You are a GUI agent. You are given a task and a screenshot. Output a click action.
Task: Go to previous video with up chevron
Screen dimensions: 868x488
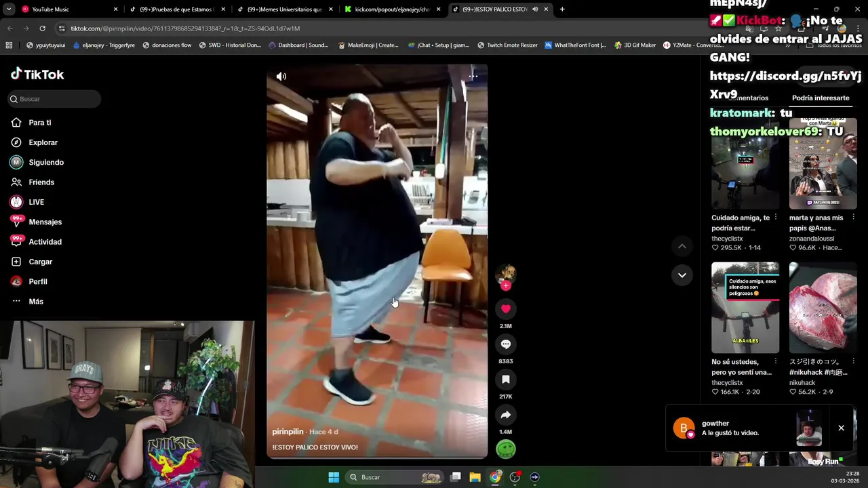[x=682, y=246]
